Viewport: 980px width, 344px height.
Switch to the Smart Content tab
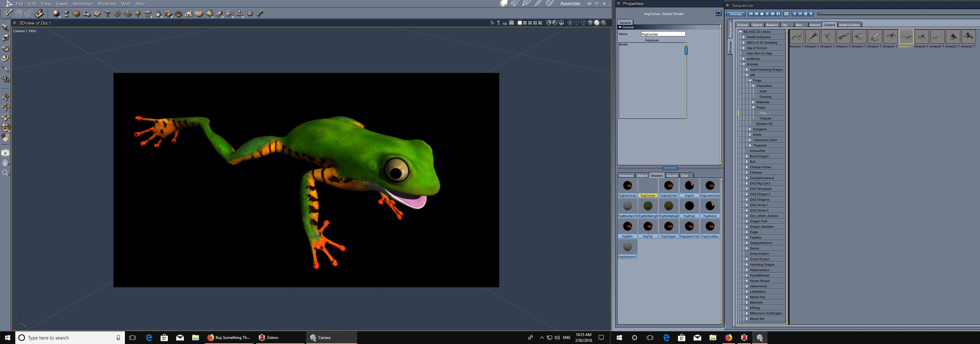point(849,25)
